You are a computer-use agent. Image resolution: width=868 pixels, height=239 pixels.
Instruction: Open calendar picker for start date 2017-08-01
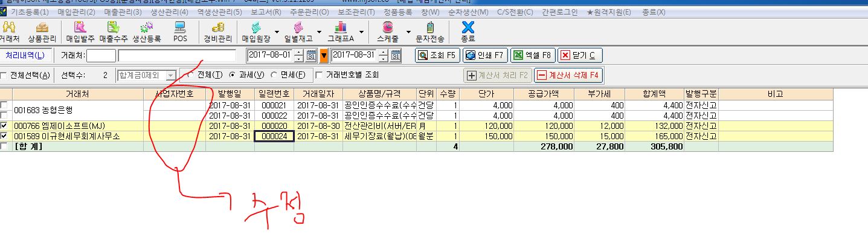click(x=311, y=56)
